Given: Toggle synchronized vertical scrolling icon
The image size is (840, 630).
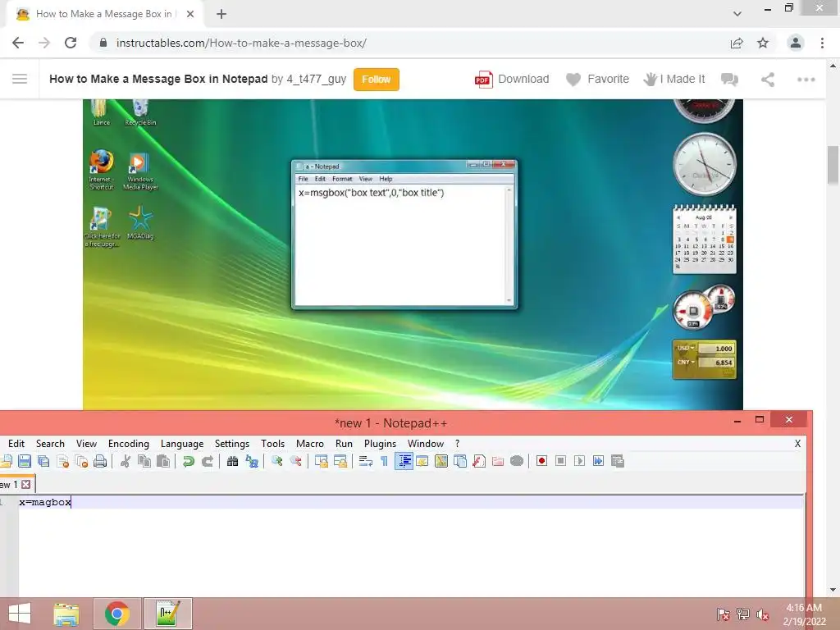Looking at the screenshot, I should tap(322, 461).
